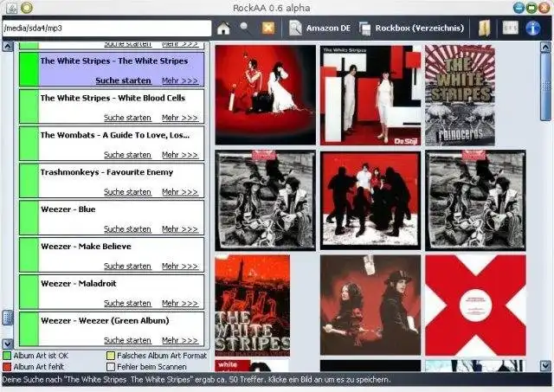This screenshot has width=554, height=392.
Task: Click Suche starten for White Blood Cells
Action: pos(127,118)
